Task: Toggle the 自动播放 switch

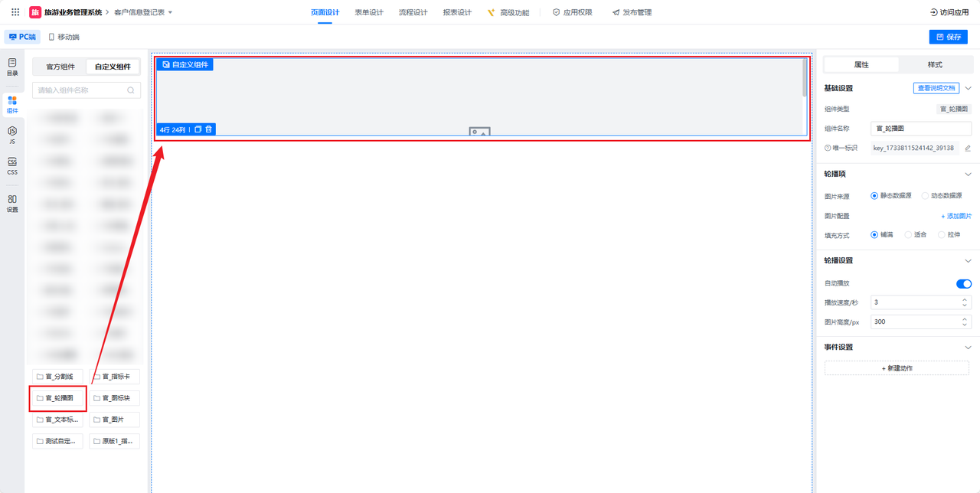Action: pos(963,283)
